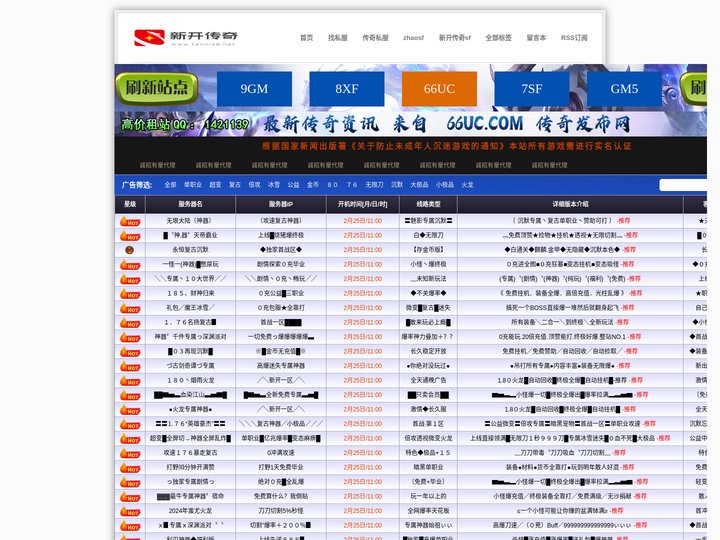Image resolution: width=720 pixels, height=540 pixels.
Task: Open 全部标签 nav item
Action: tap(498, 38)
